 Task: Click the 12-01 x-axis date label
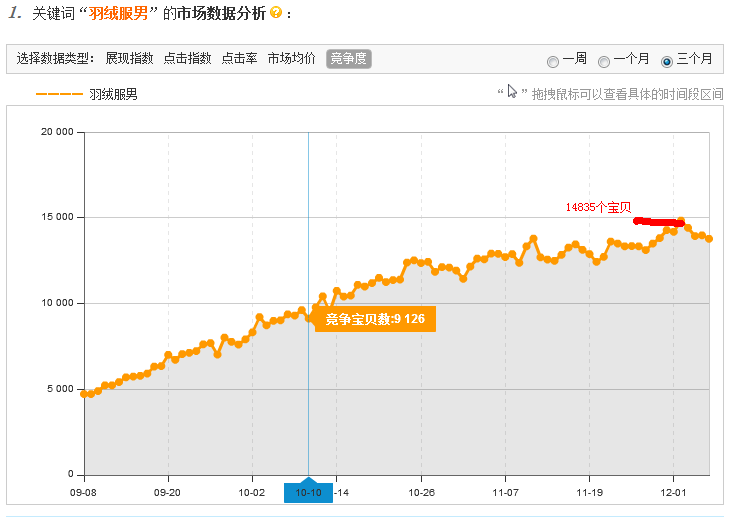tap(674, 492)
